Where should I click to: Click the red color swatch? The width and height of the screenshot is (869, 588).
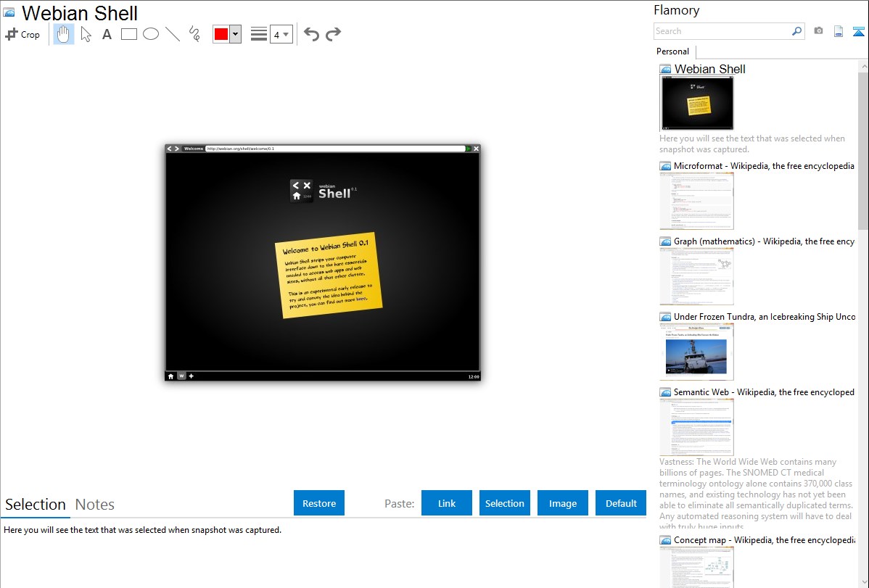221,34
